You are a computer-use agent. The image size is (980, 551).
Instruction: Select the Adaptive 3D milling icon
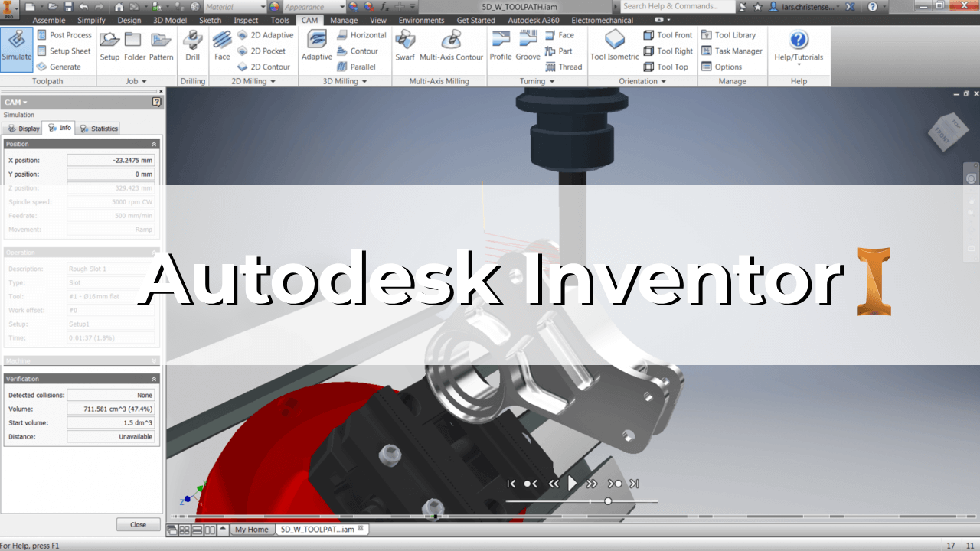pos(316,47)
